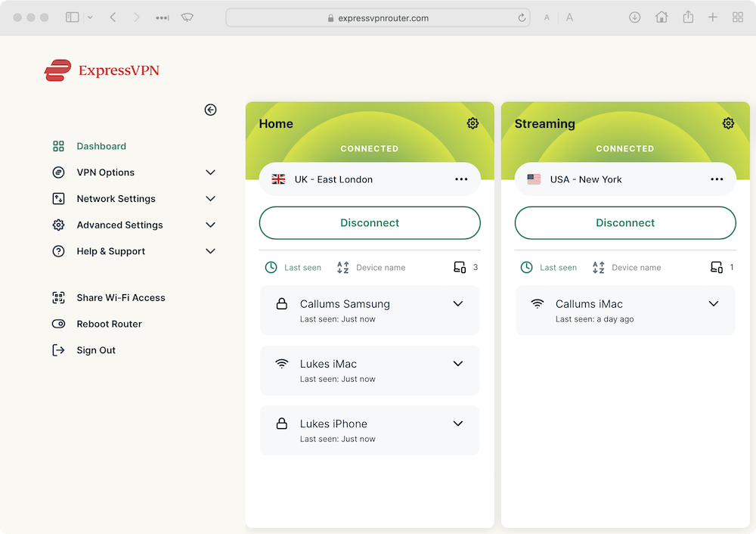Click the Safari share icon
This screenshot has width=756, height=534.
tap(688, 17)
